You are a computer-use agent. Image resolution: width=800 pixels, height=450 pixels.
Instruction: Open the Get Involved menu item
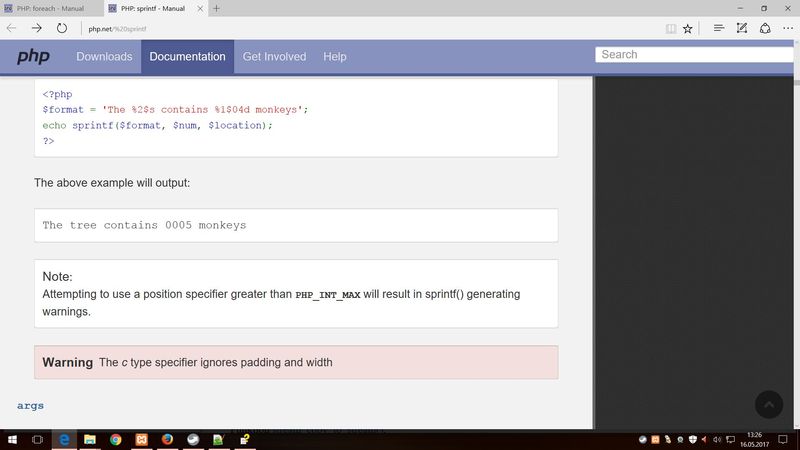(x=274, y=57)
